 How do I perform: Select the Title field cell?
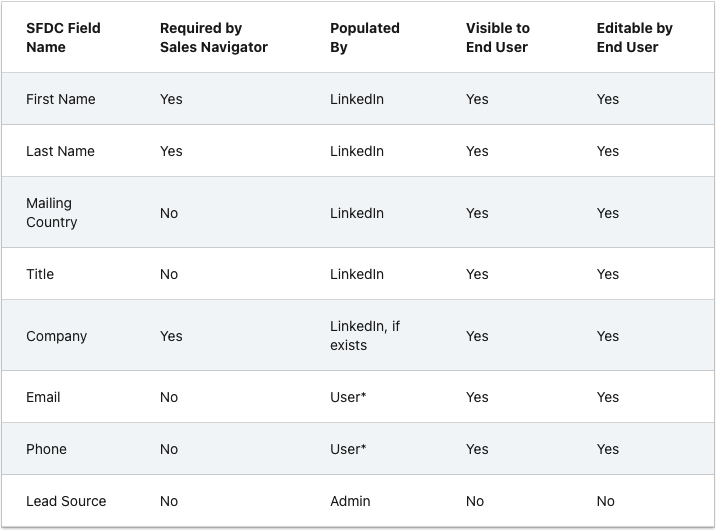[40, 274]
